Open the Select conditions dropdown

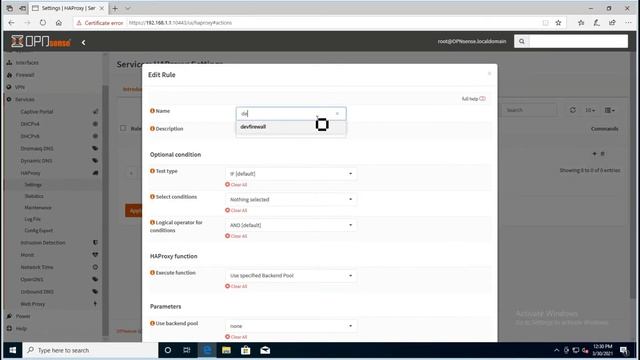tap(291, 199)
